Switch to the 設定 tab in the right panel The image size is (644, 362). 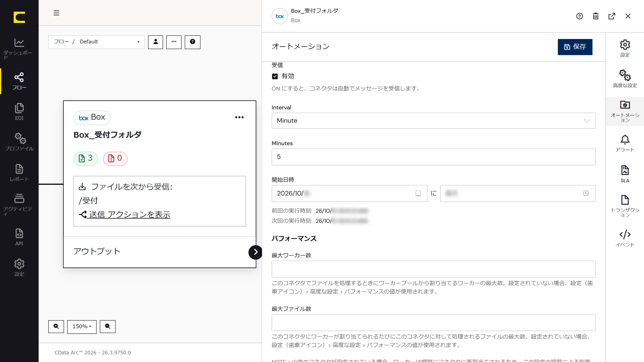(x=625, y=48)
